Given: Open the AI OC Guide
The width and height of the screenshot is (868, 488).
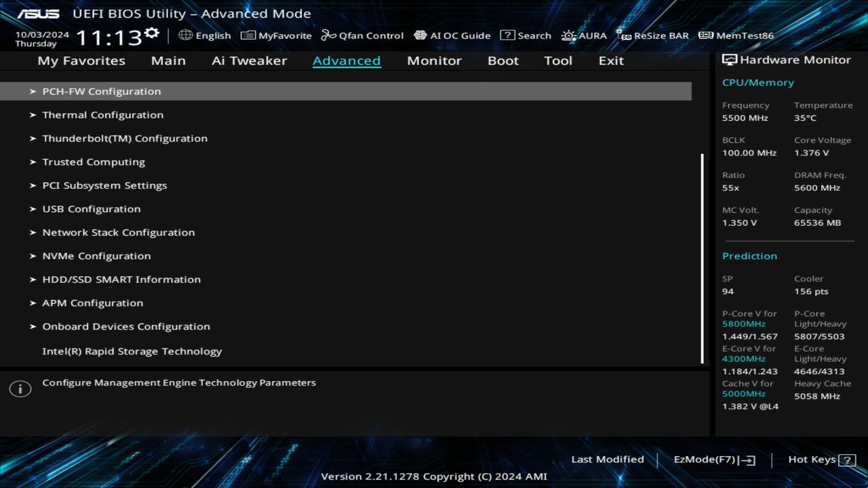Looking at the screenshot, I should (x=452, y=35).
